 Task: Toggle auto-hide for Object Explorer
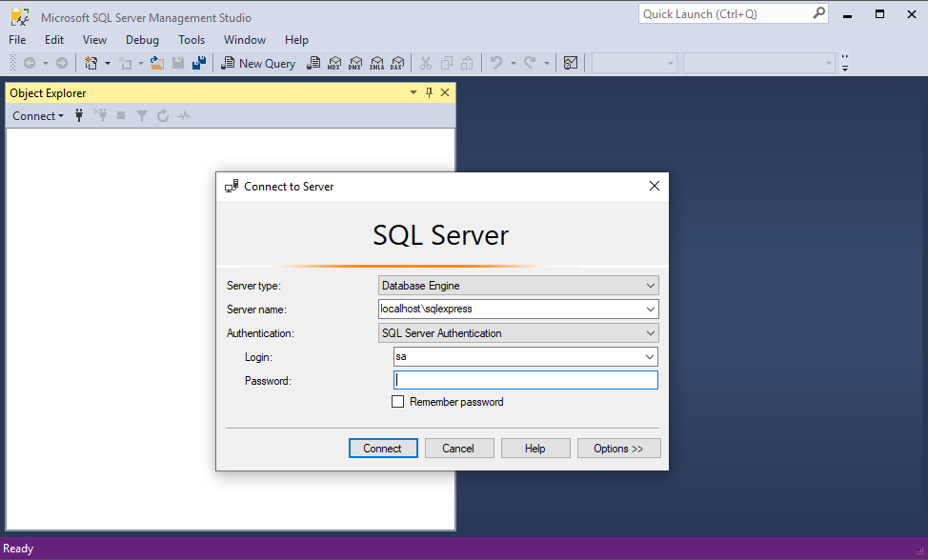click(x=428, y=92)
